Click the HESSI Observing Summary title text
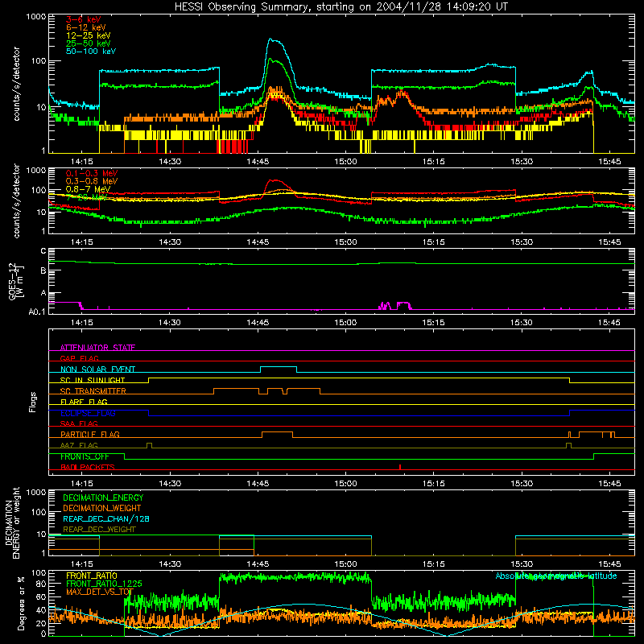This screenshot has width=644, height=644. [x=341, y=7]
